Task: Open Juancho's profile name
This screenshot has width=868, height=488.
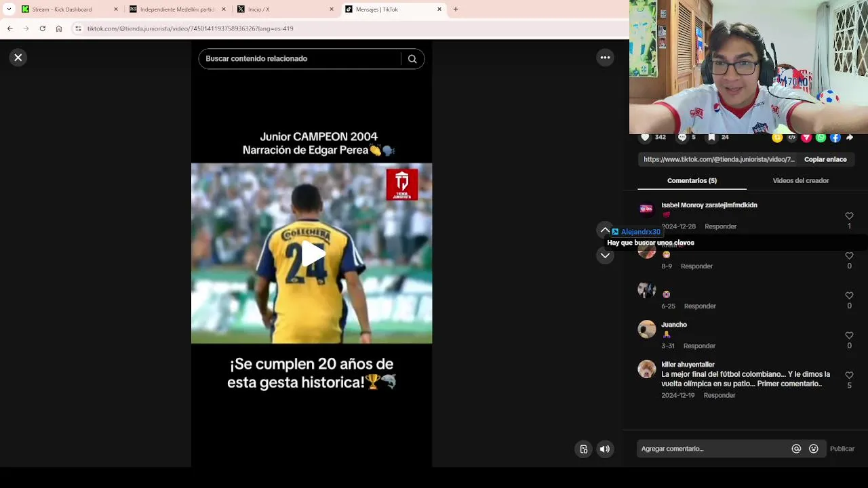Action: 674,325
